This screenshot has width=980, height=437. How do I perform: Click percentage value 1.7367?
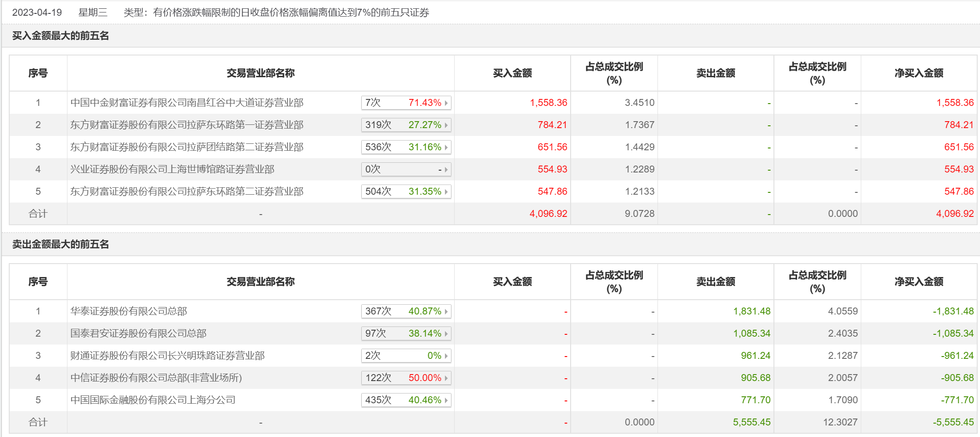click(639, 125)
